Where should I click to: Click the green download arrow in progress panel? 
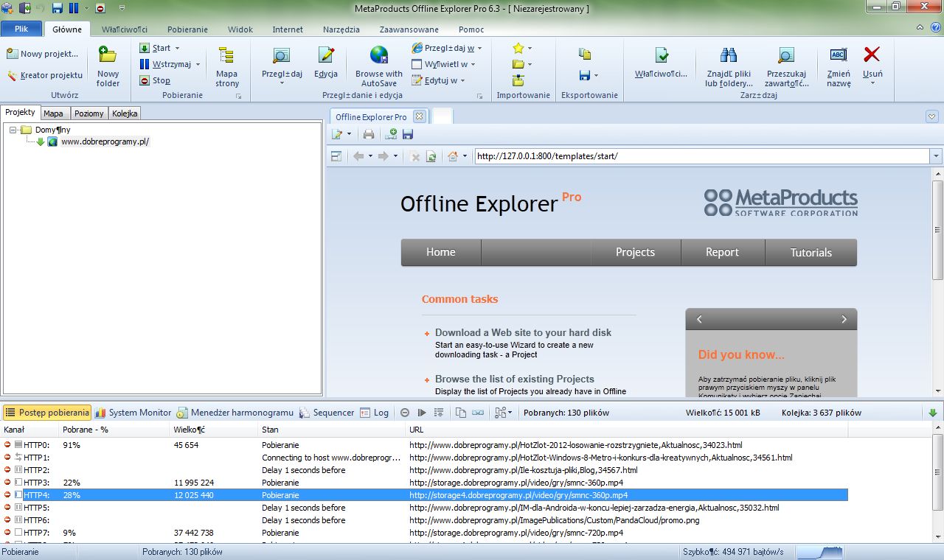(933, 413)
